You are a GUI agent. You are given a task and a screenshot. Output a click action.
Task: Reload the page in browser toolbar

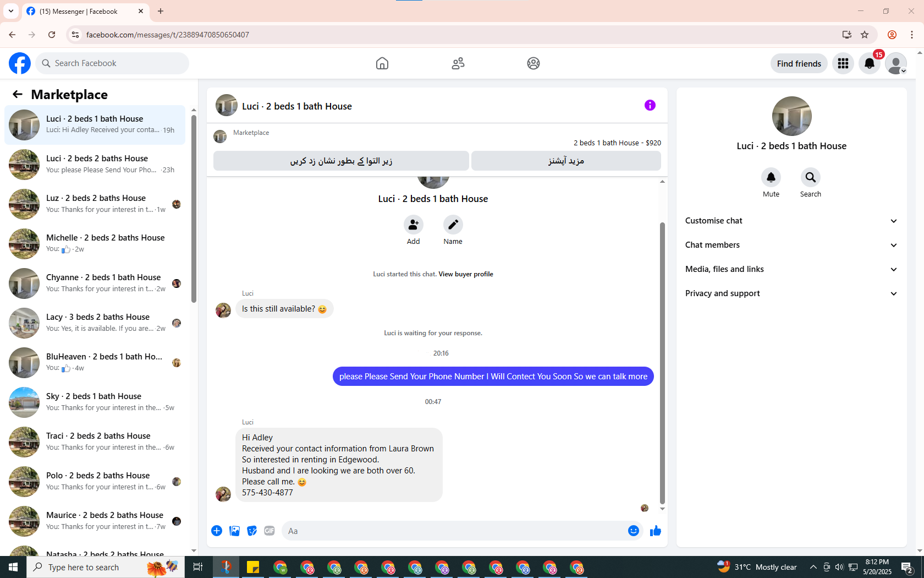point(52,35)
